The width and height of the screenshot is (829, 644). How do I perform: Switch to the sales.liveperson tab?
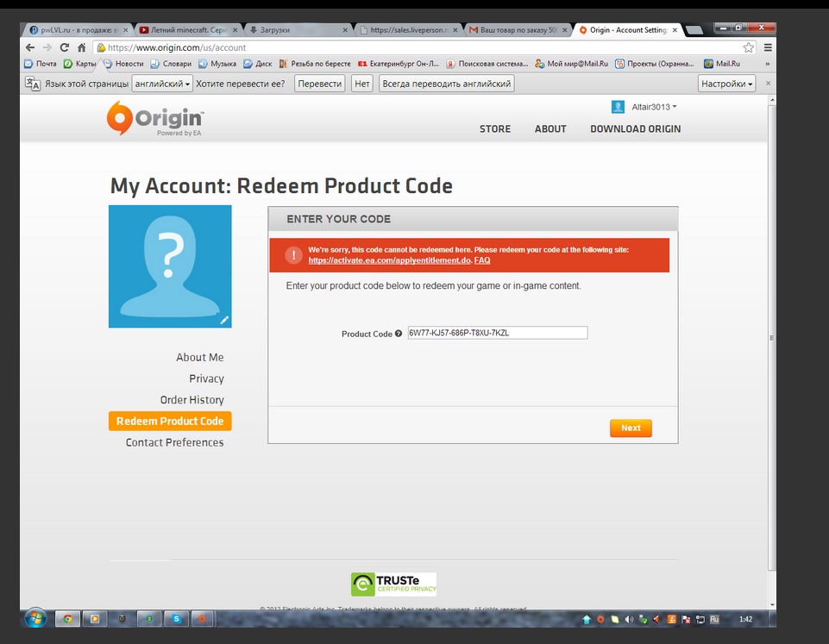coord(407,30)
